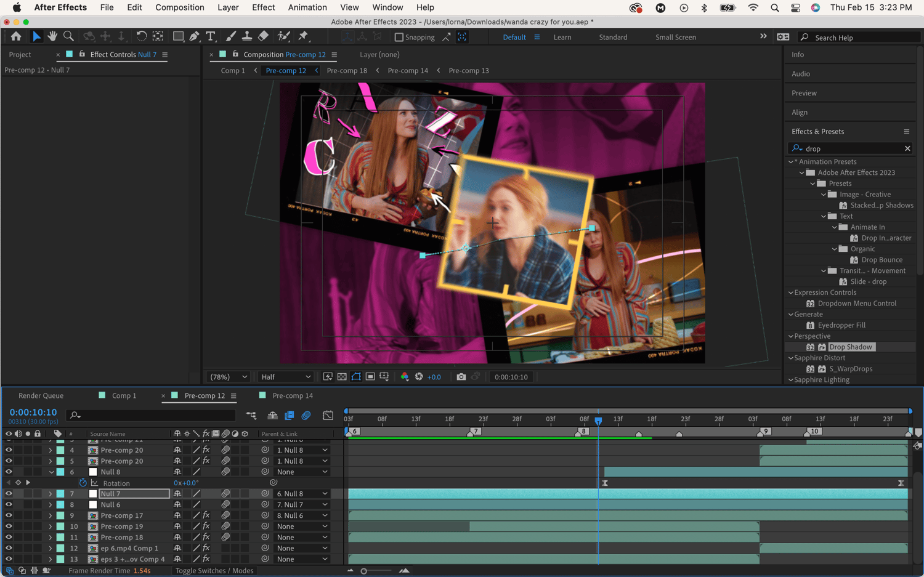Viewport: 924px width, 577px height.
Task: Hide the Pre-comp 19 layer
Action: pyautogui.click(x=9, y=527)
